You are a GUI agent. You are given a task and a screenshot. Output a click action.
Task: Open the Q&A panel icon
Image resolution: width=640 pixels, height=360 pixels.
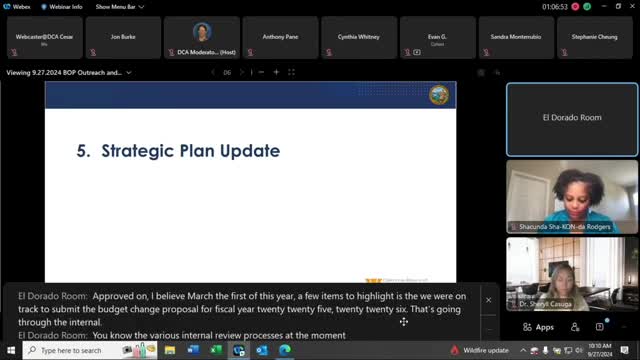point(600,327)
